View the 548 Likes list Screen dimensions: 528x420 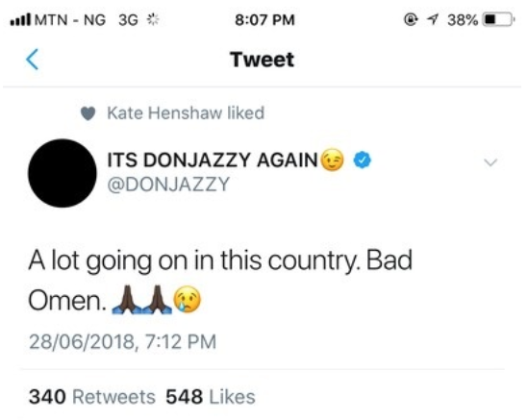(x=211, y=396)
